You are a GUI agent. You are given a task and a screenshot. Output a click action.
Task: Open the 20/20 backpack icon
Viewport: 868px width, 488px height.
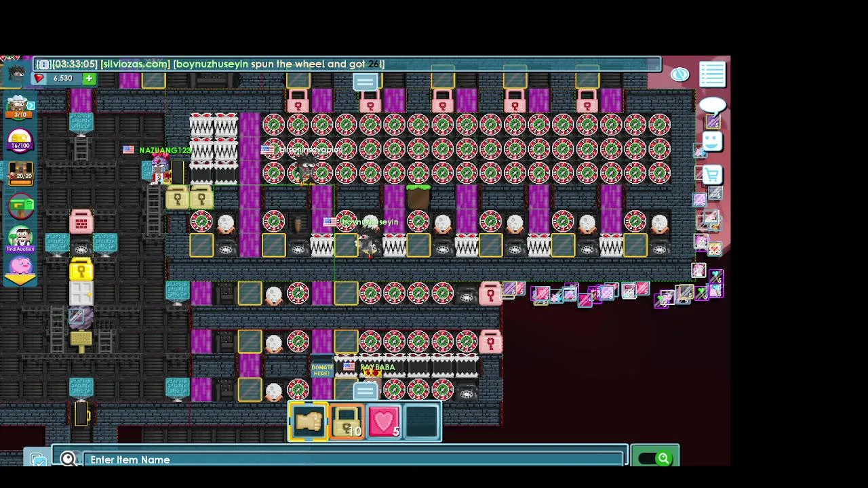20,173
